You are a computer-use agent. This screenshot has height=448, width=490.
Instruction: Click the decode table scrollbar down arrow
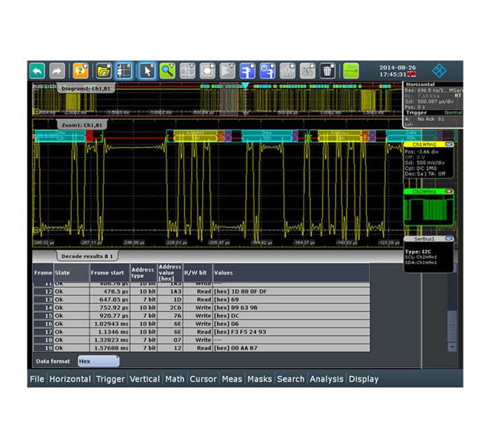451,346
